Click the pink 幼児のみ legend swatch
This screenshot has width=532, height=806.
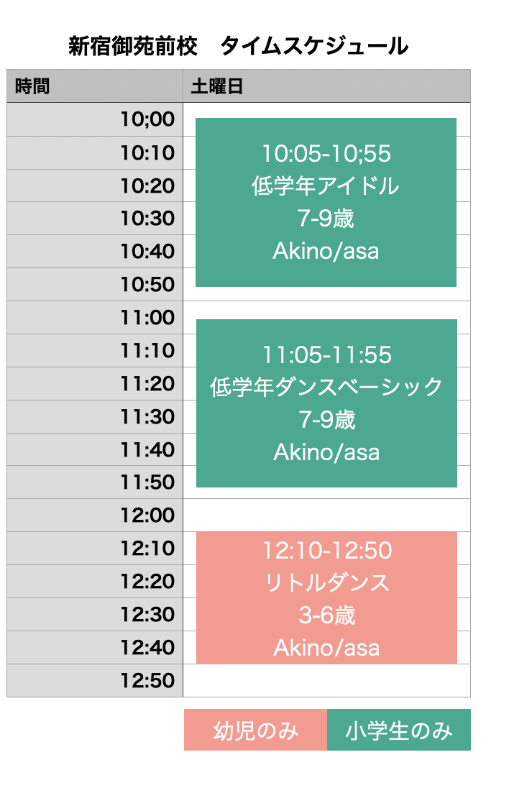(255, 731)
